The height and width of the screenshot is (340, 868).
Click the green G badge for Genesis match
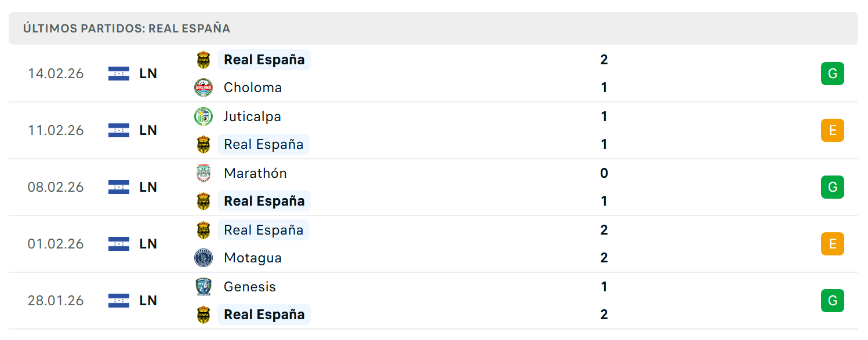[833, 301]
